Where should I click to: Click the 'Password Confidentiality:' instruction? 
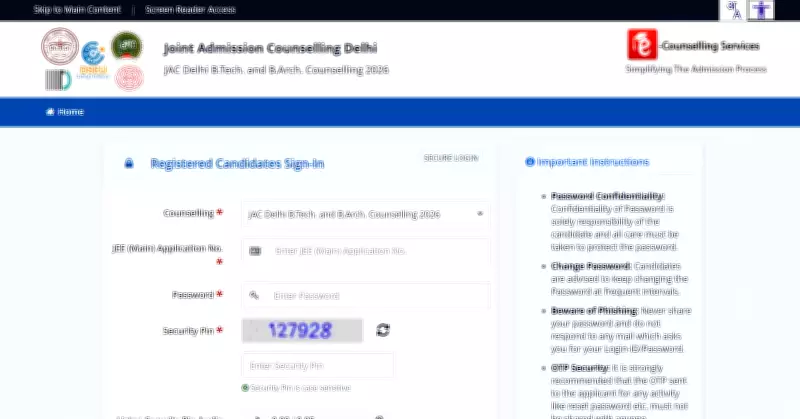click(608, 196)
